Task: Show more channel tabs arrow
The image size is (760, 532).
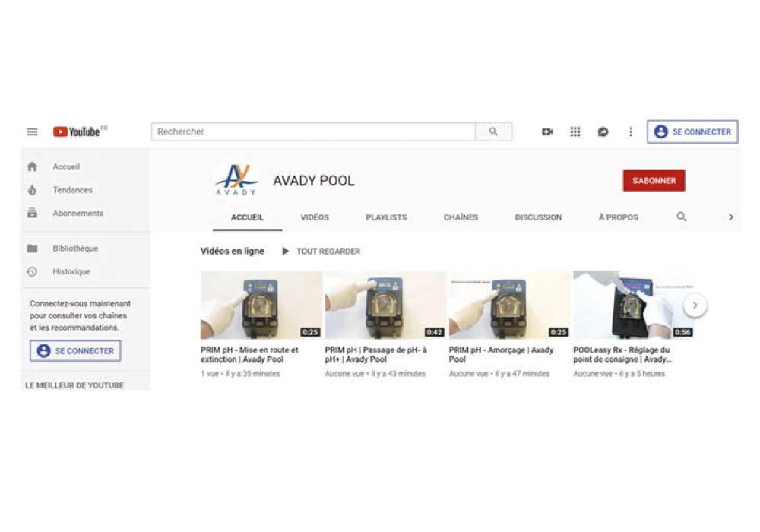Action: pos(731,217)
